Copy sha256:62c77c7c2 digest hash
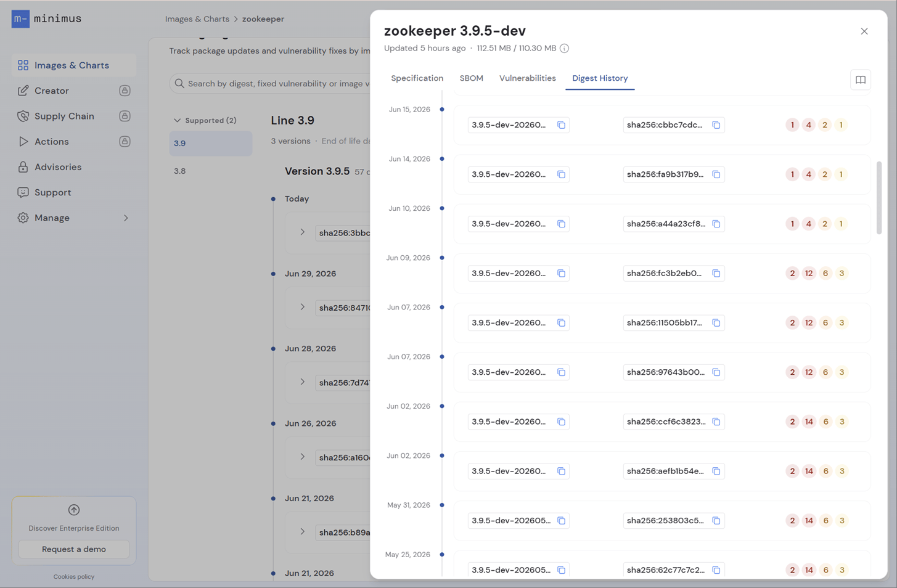The image size is (897, 588). (x=716, y=570)
